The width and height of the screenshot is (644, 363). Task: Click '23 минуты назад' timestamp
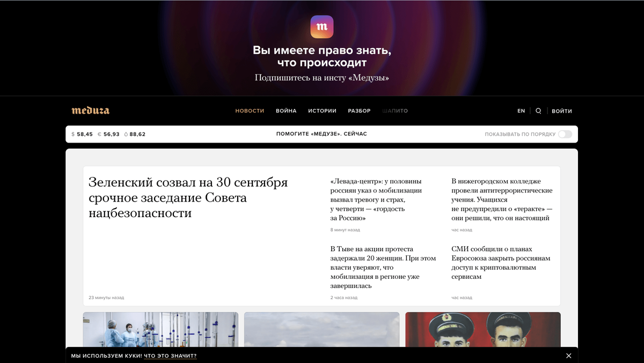point(106,298)
